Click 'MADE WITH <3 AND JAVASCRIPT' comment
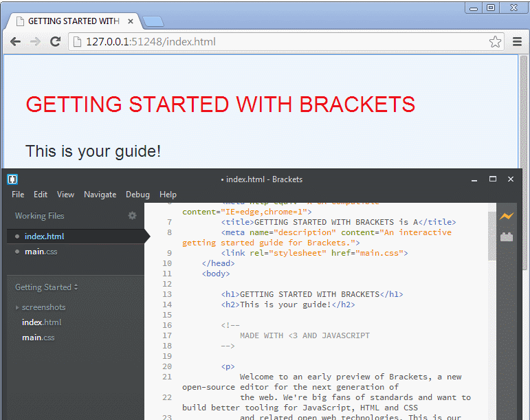 pyautogui.click(x=305, y=335)
